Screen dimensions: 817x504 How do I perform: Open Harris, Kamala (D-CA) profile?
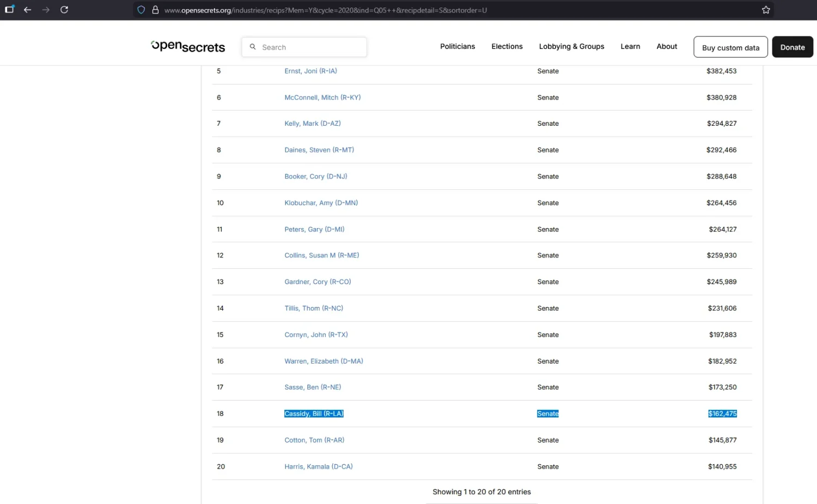click(x=319, y=467)
